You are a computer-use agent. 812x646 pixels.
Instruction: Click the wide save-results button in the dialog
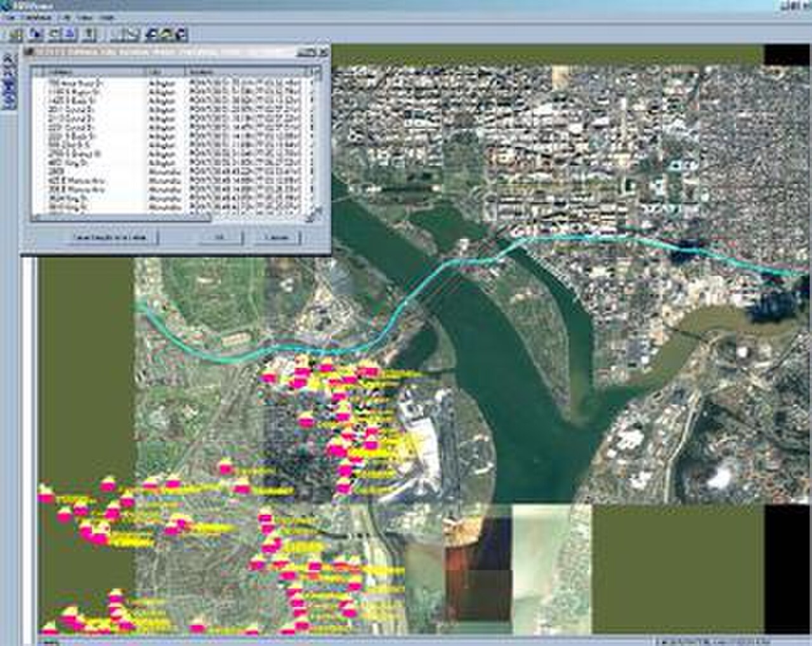[112, 238]
